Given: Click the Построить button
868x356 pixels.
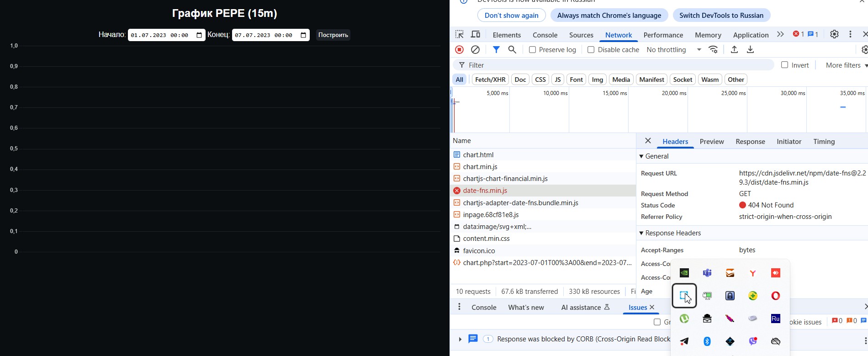Looking at the screenshot, I should point(333,35).
